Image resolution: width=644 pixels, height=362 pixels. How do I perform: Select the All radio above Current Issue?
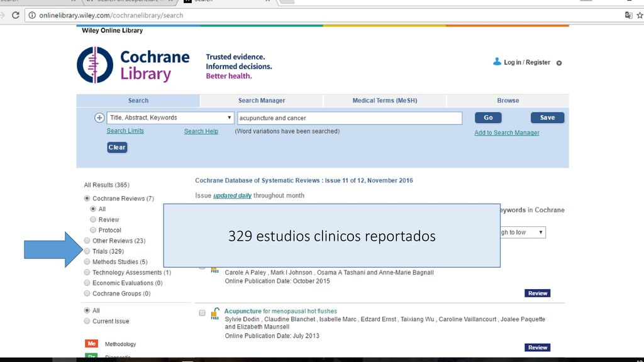(x=87, y=310)
